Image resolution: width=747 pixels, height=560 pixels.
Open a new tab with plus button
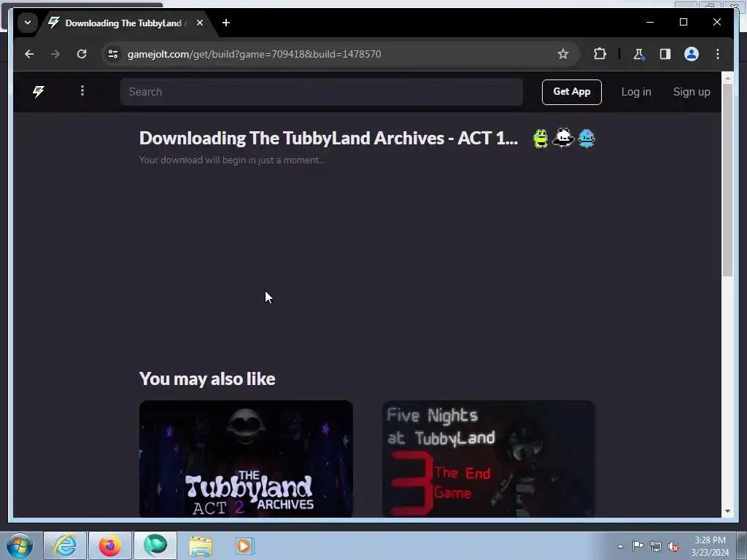pyautogui.click(x=226, y=23)
